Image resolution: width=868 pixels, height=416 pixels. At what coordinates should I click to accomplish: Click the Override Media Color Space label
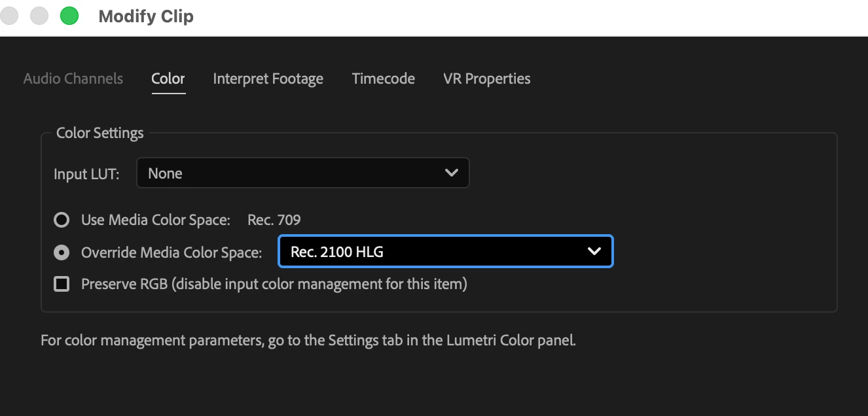[172, 252]
